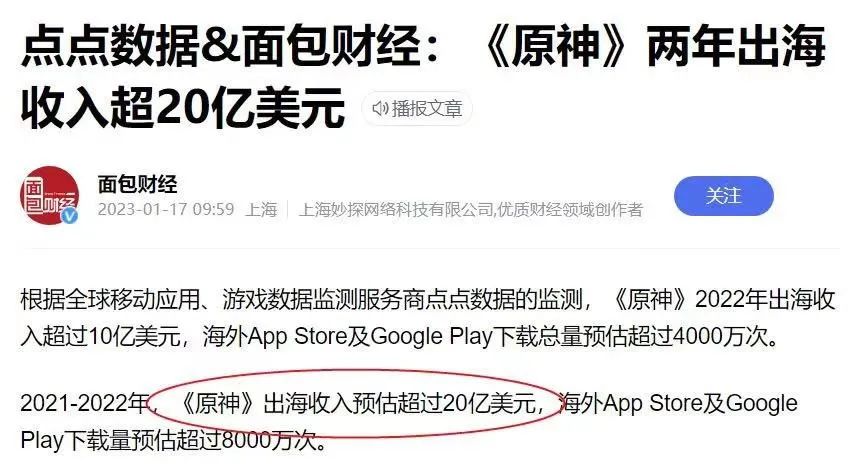Click the blue verified badge on avatar

click(x=69, y=216)
